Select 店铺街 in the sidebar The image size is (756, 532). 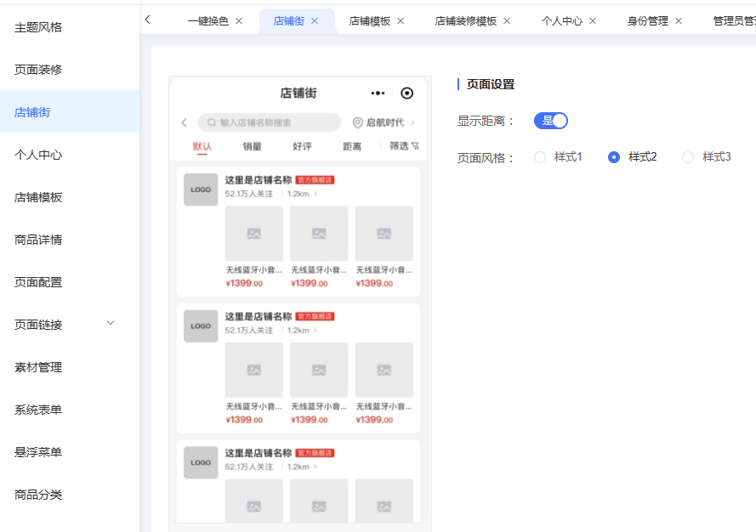pyautogui.click(x=70, y=112)
